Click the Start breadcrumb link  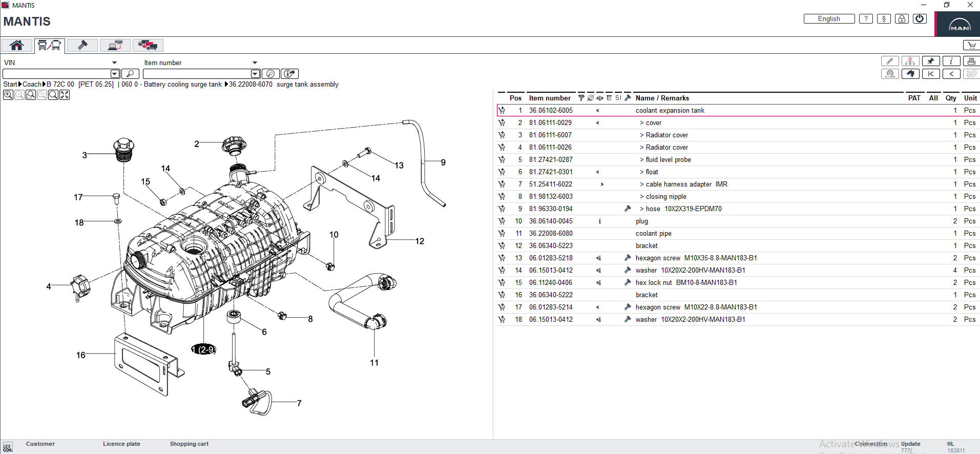tap(10, 84)
